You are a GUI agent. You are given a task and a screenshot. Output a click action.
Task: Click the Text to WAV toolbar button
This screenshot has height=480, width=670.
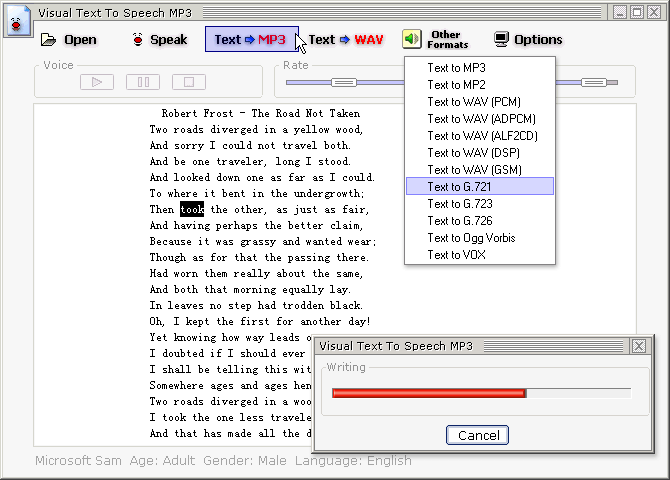point(346,40)
